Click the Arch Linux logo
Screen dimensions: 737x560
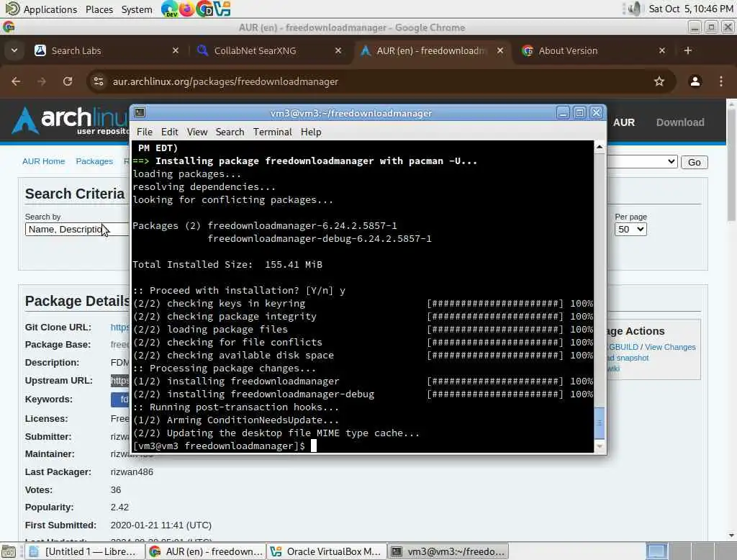tap(71, 120)
